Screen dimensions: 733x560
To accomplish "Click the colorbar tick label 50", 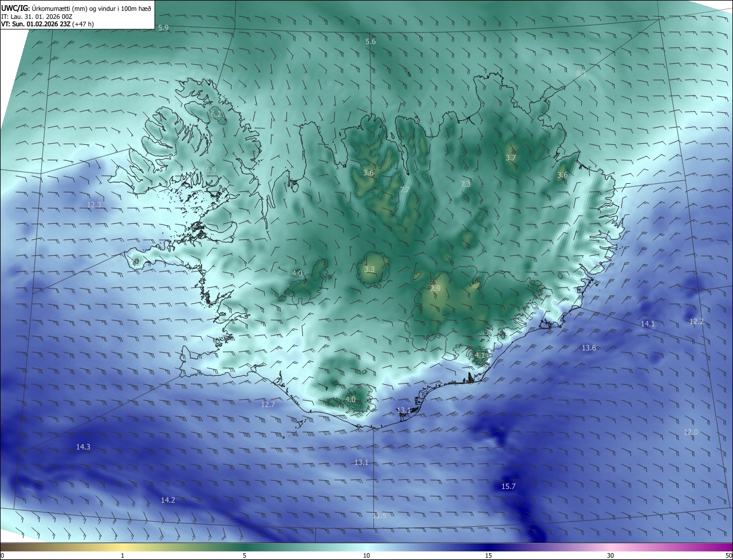I will point(728,555).
